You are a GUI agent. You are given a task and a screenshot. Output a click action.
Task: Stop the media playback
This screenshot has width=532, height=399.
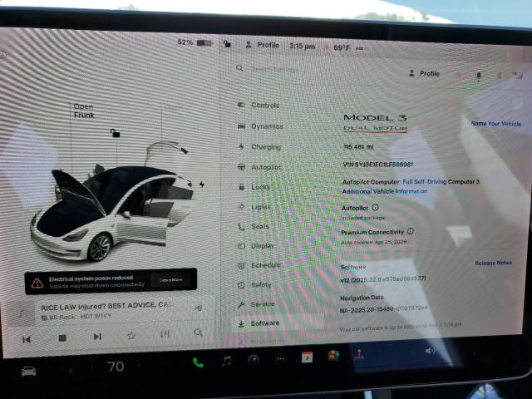click(62, 338)
